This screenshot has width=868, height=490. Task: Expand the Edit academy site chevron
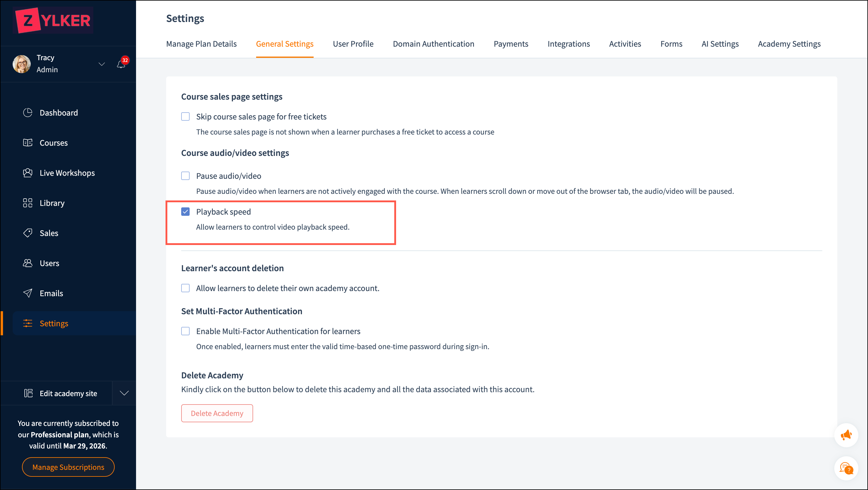click(124, 393)
